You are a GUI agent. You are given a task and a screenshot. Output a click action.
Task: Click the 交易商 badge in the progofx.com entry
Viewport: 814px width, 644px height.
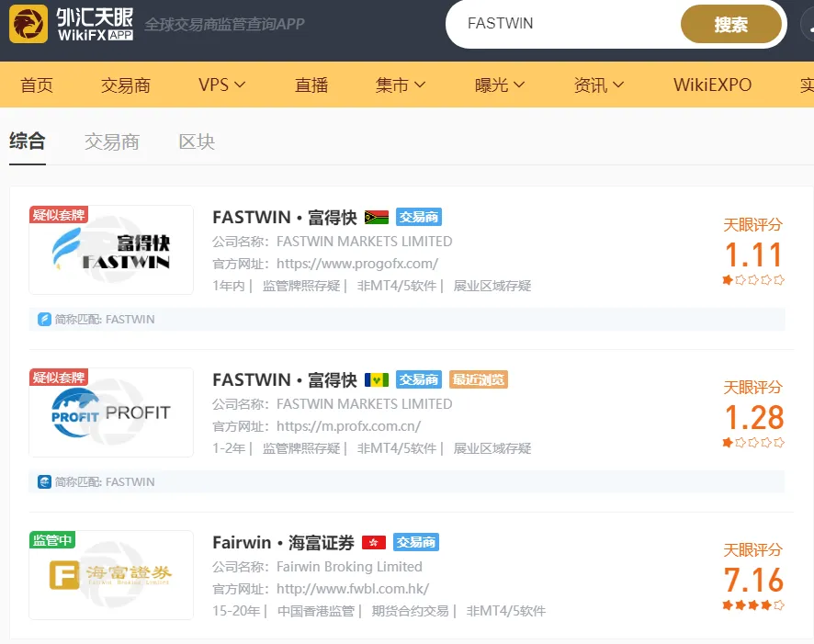(419, 217)
